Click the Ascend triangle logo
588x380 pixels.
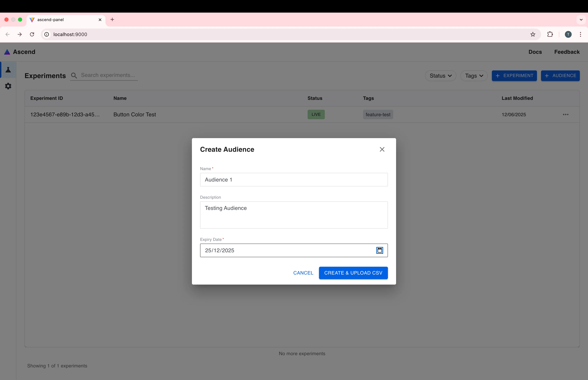7,52
